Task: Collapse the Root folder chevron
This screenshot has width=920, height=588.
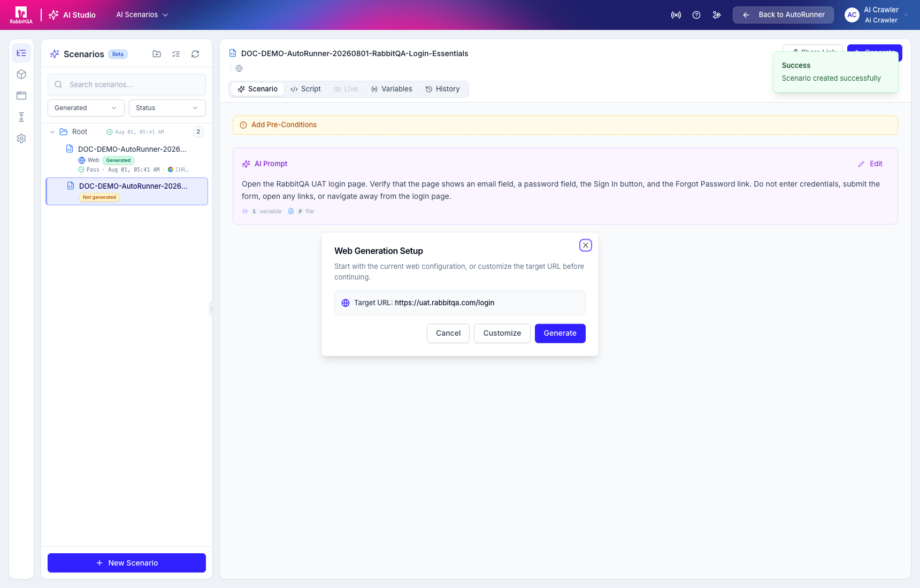Action: pos(52,132)
